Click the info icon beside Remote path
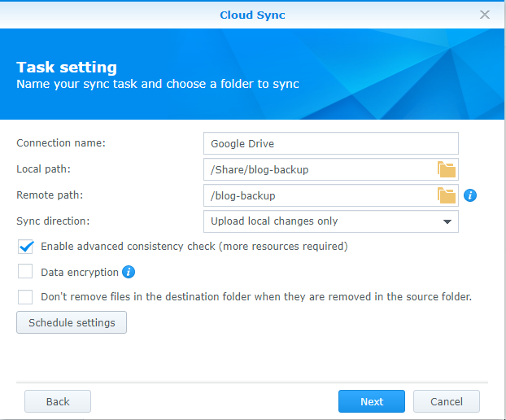Viewport: 506px width, 420px height. coord(470,195)
